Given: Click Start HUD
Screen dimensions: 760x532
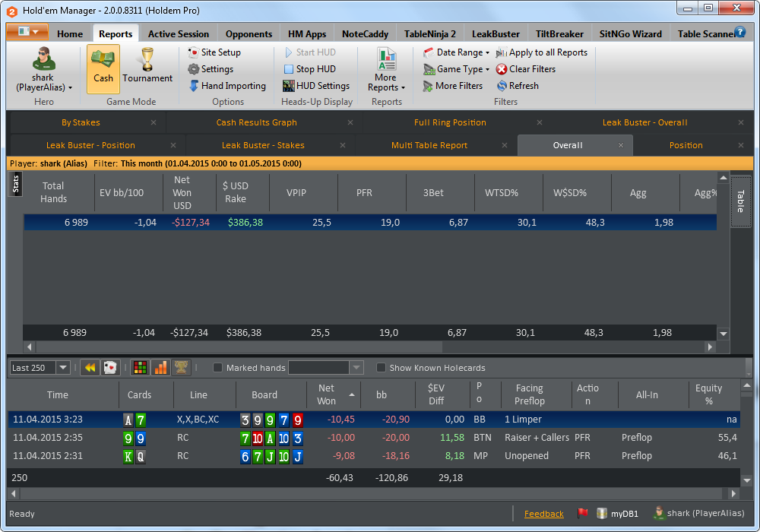Looking at the screenshot, I should 310,52.
